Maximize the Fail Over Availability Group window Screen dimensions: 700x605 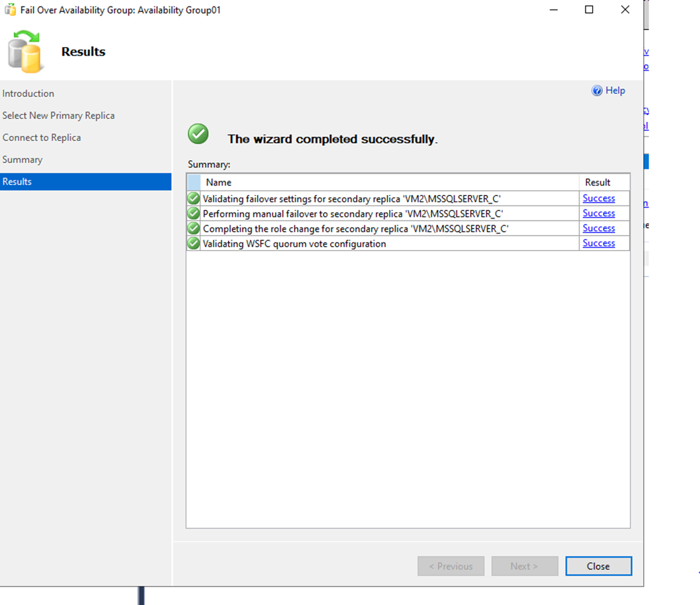pos(589,10)
